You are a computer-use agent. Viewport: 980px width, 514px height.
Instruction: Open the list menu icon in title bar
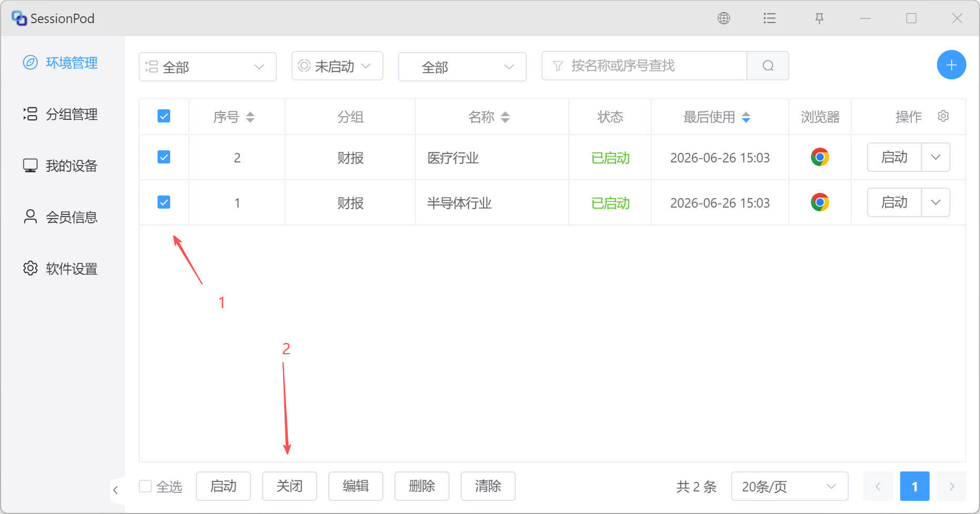pyautogui.click(x=769, y=18)
